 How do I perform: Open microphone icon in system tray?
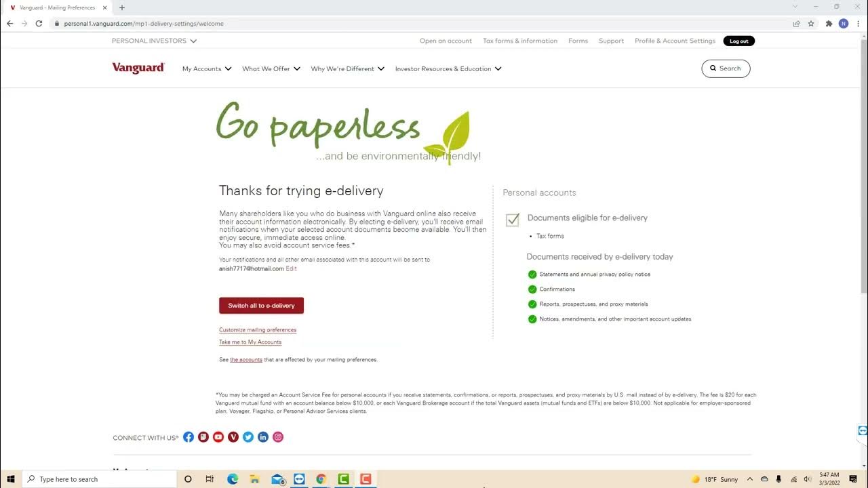coord(778,479)
